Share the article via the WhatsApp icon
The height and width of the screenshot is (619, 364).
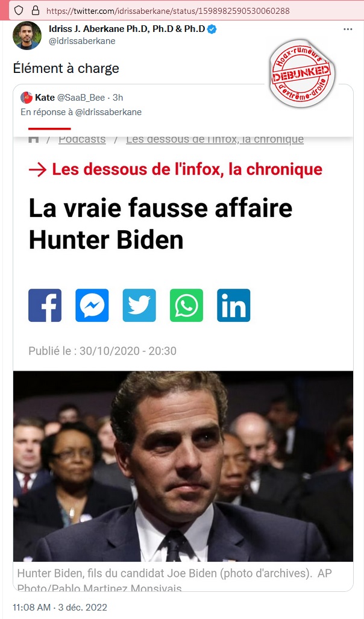pos(186,305)
